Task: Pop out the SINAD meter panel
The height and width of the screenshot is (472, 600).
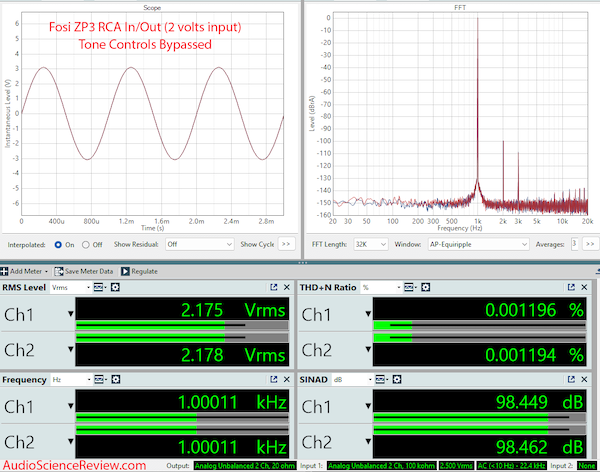Action: pyautogui.click(x=573, y=380)
